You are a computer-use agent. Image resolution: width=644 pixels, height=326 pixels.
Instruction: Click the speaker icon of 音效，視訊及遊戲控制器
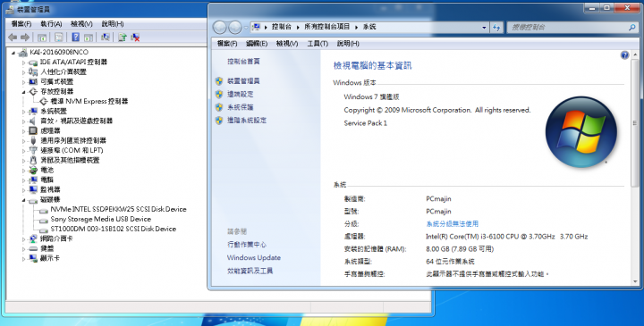(33, 121)
